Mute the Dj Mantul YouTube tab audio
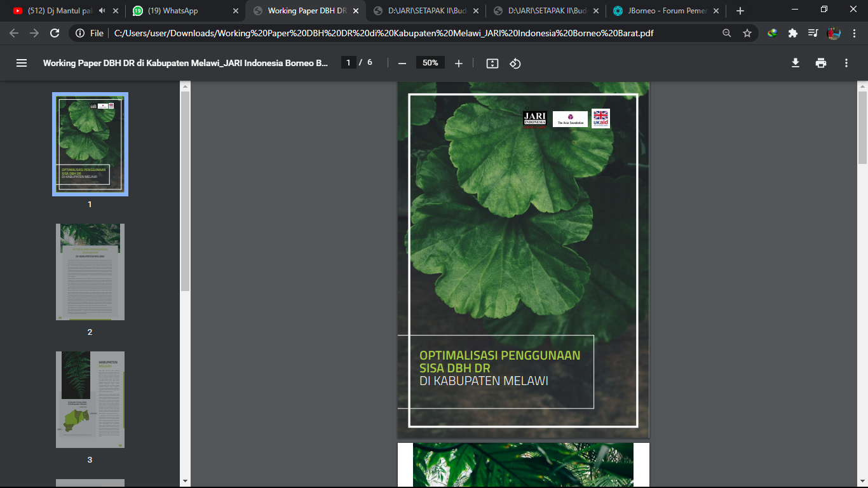 tap(101, 11)
